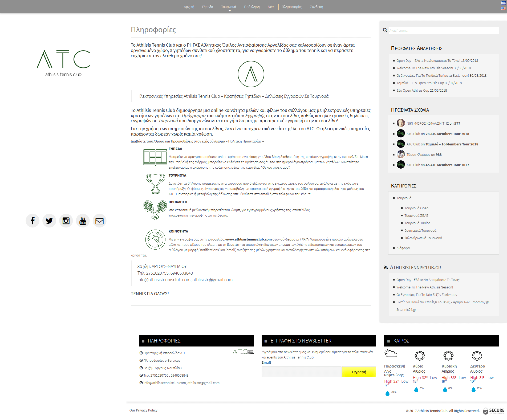Image resolution: width=507 pixels, height=420 pixels.
Task: Click the Αύριο sunny weather icon
Action: (x=420, y=356)
